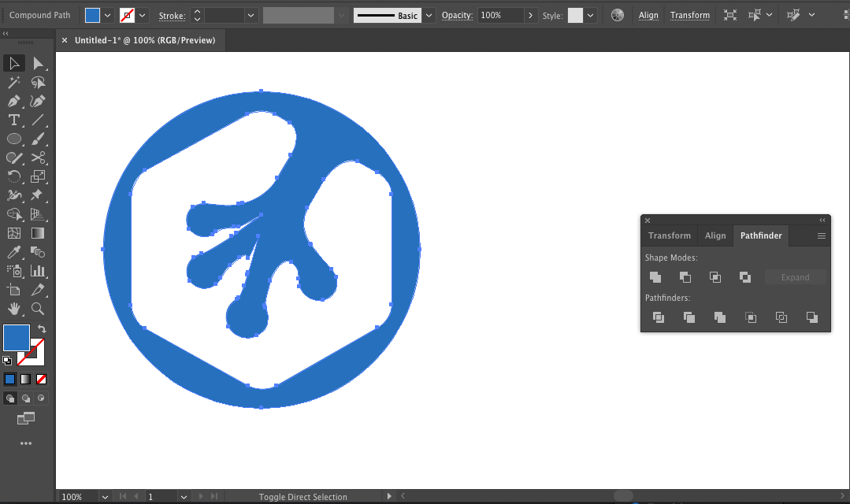Open the zoom level dropdown at bottom left
Screen dimensions: 850x504
(x=104, y=497)
